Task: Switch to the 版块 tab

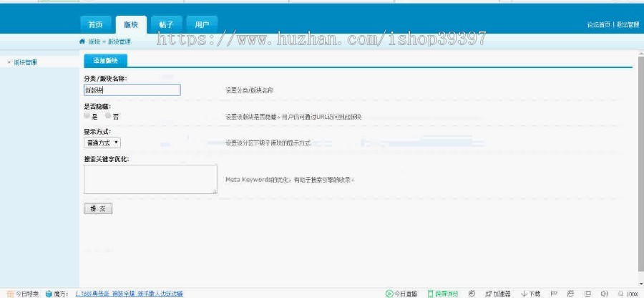Action: click(x=131, y=25)
